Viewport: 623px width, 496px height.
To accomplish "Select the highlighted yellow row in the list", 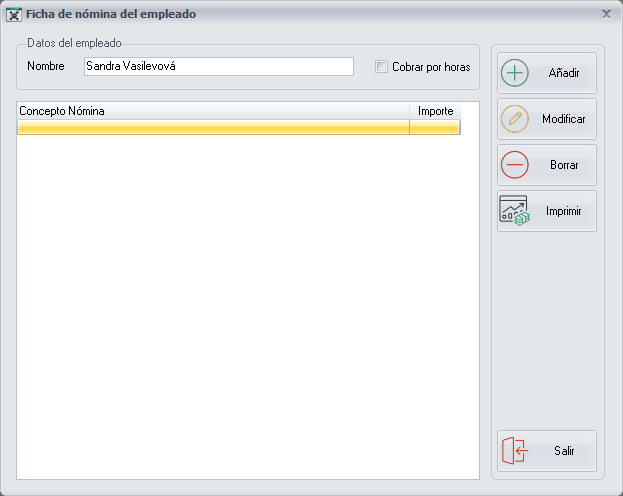I will click(x=213, y=127).
